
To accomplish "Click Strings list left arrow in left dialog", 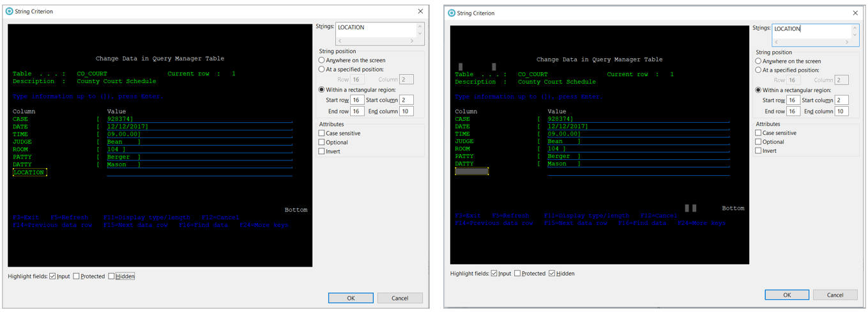I will click(340, 41).
